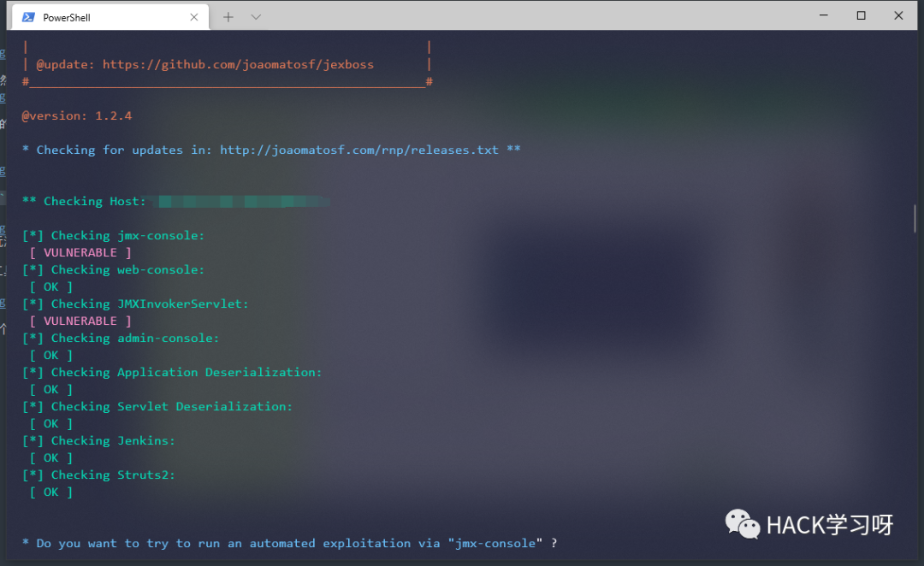Click 'Checking Struts2:' line
The height and width of the screenshot is (566, 924).
[x=98, y=475]
